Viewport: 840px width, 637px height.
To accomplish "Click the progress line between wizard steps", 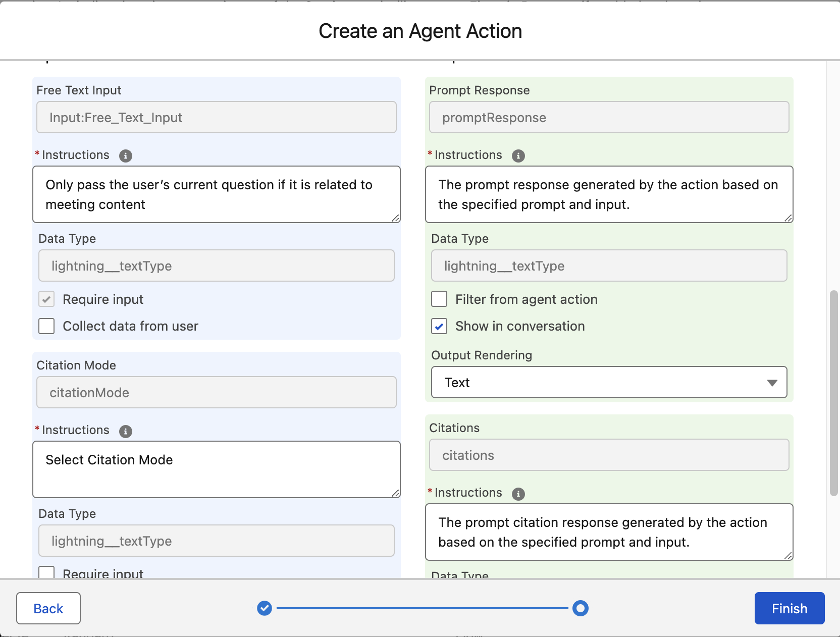I will (x=422, y=608).
